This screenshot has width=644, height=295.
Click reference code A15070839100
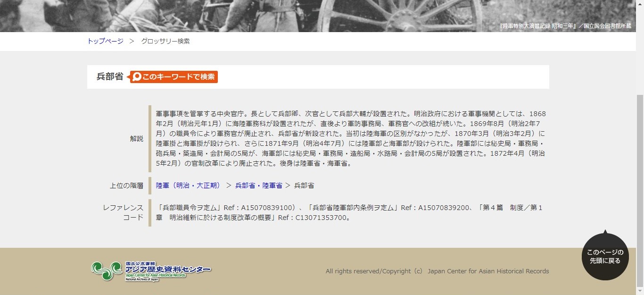tap(261, 208)
